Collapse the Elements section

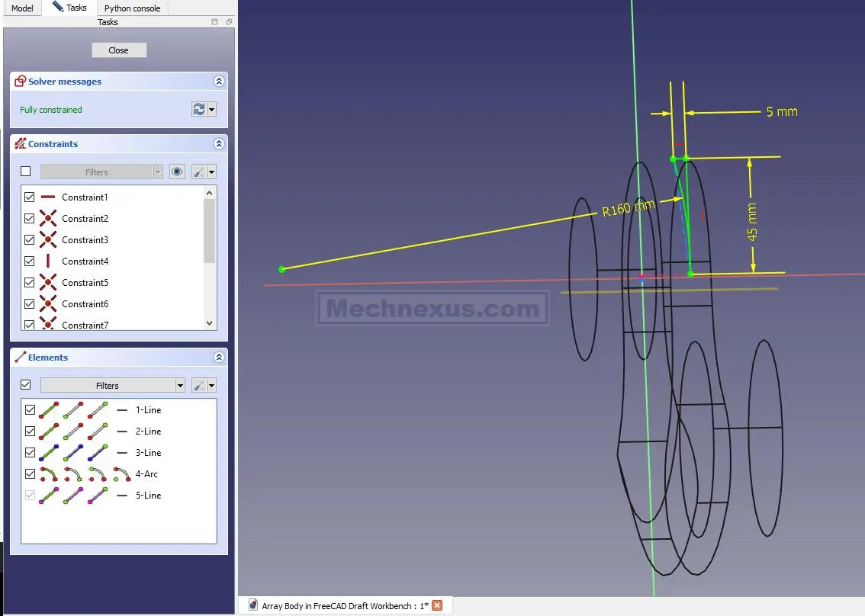[219, 358]
